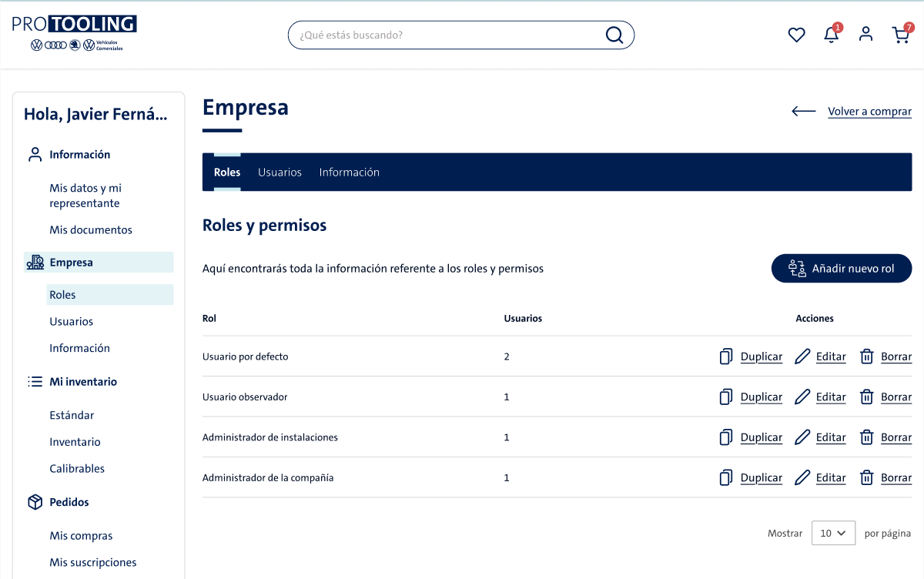Click the duplicate icon for Usuario por defecto

[725, 356]
